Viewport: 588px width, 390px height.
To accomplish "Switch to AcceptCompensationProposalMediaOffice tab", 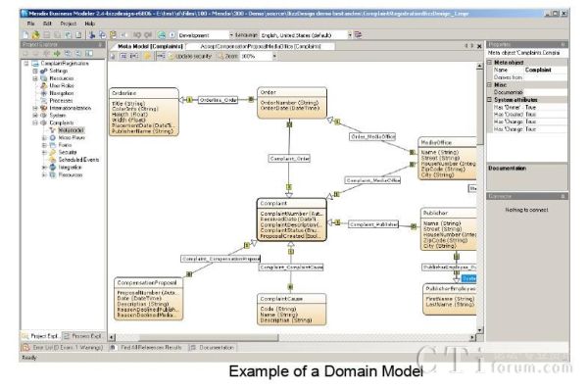I will (x=261, y=46).
